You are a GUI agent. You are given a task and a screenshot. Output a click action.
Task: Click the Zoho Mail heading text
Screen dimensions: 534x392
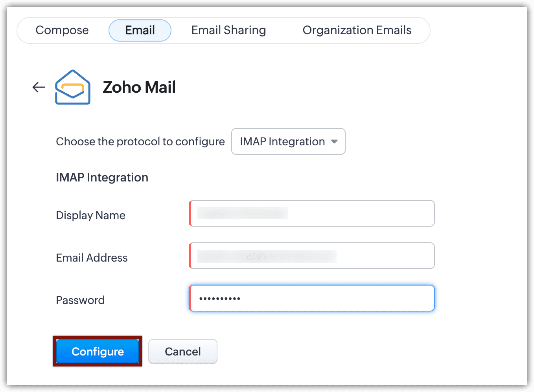point(139,87)
